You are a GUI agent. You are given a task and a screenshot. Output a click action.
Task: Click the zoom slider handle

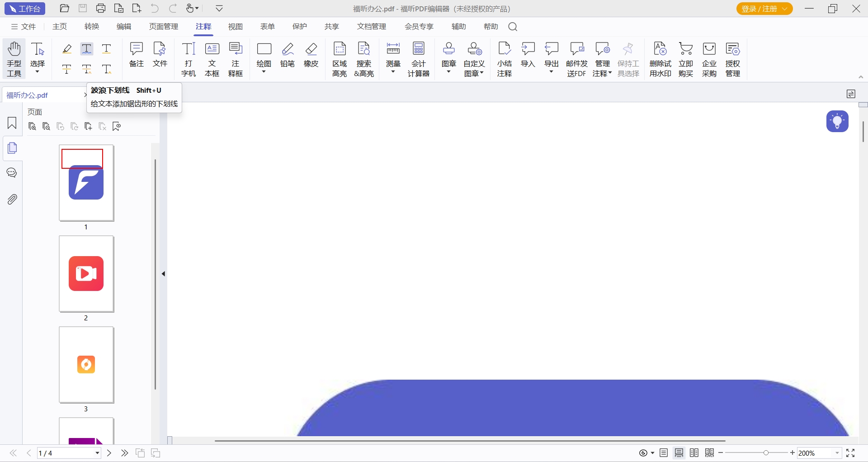(x=766, y=453)
